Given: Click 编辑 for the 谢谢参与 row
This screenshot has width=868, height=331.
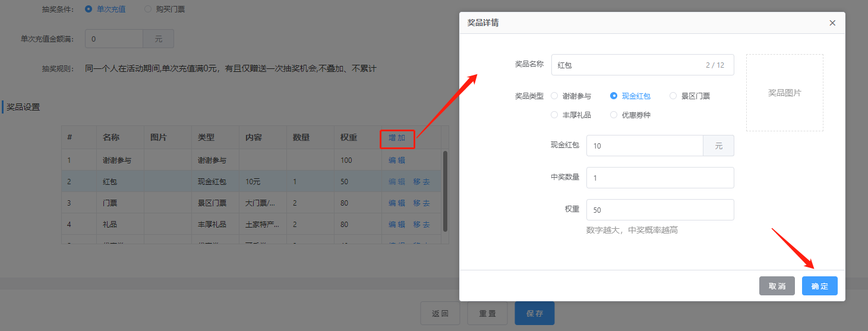Looking at the screenshot, I should 397,160.
